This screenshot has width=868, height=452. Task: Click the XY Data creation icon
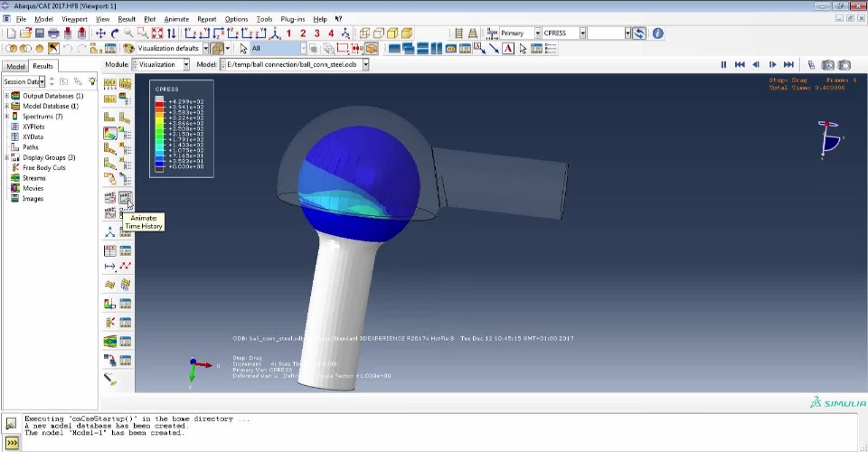pos(110,250)
